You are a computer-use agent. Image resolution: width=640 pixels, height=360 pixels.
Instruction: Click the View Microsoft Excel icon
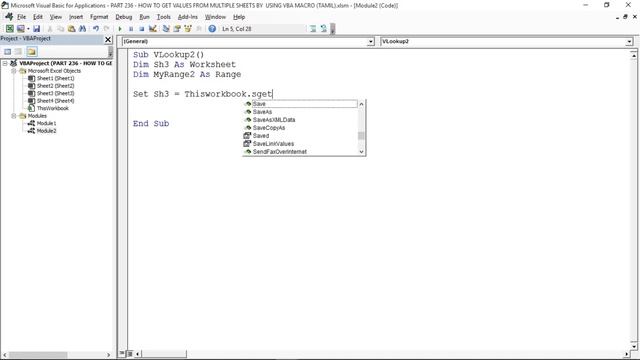(9, 29)
